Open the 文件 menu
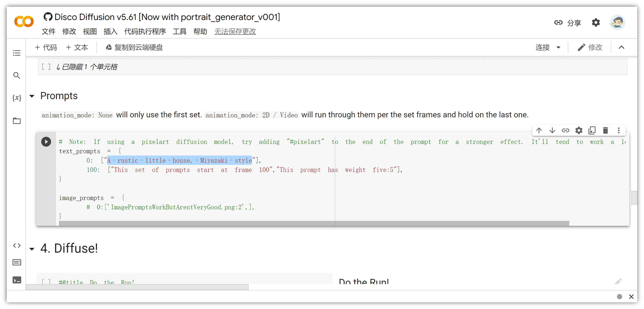 coord(49,31)
